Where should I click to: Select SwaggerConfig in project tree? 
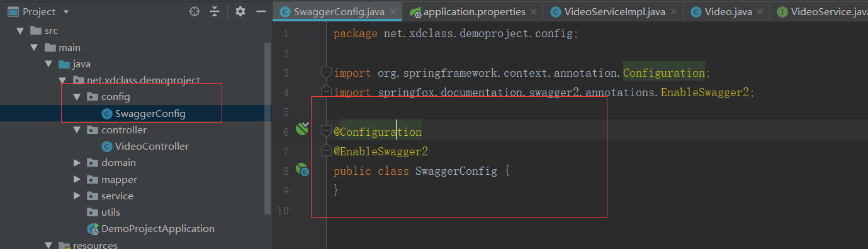coord(150,113)
